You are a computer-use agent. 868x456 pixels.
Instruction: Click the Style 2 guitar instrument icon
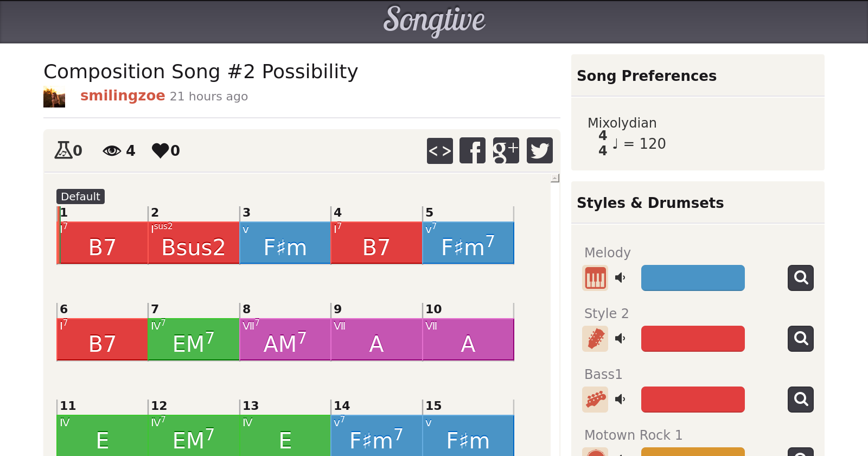pyautogui.click(x=595, y=339)
